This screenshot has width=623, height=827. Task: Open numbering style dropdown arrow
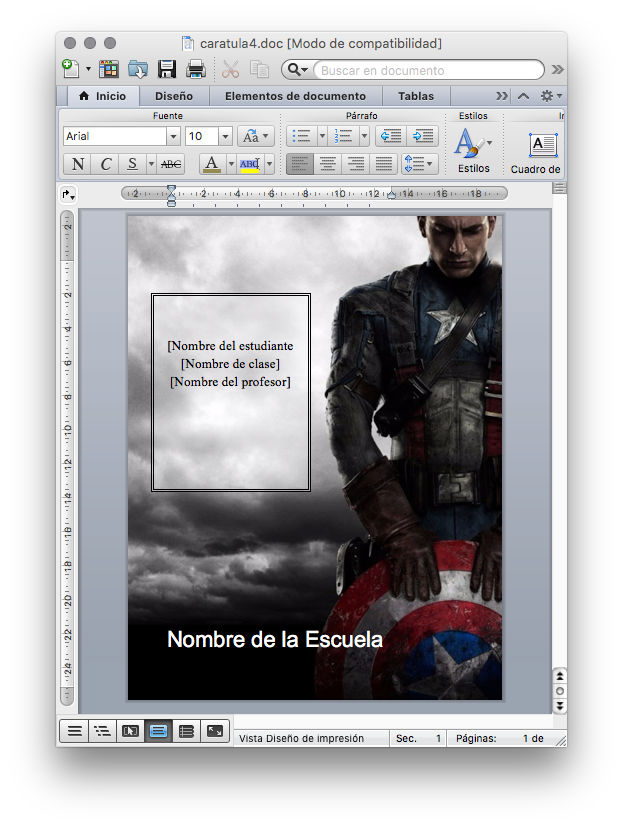(x=365, y=136)
